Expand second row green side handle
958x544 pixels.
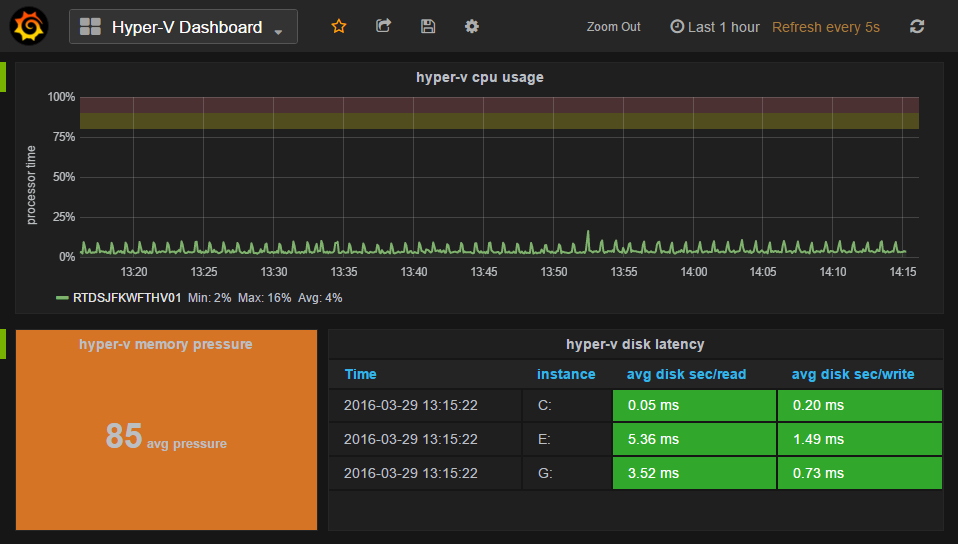(3, 343)
